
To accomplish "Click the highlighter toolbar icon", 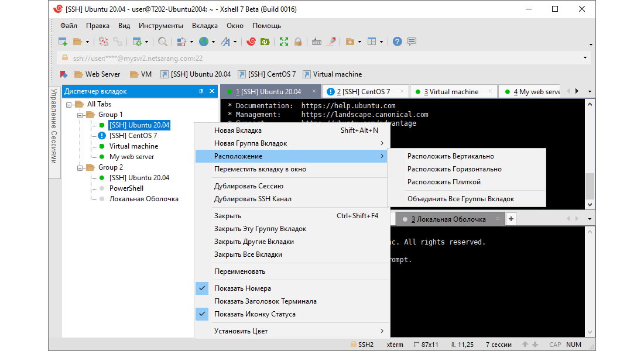I will click(x=331, y=42).
